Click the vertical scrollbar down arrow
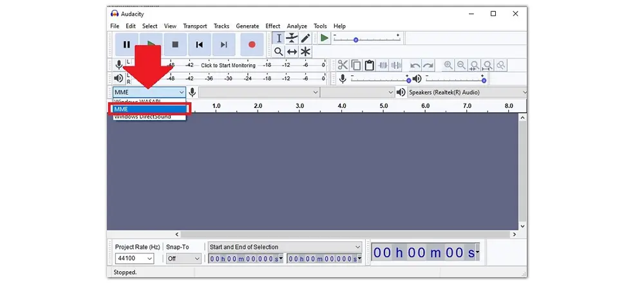644x283 pixels. pyautogui.click(x=522, y=226)
